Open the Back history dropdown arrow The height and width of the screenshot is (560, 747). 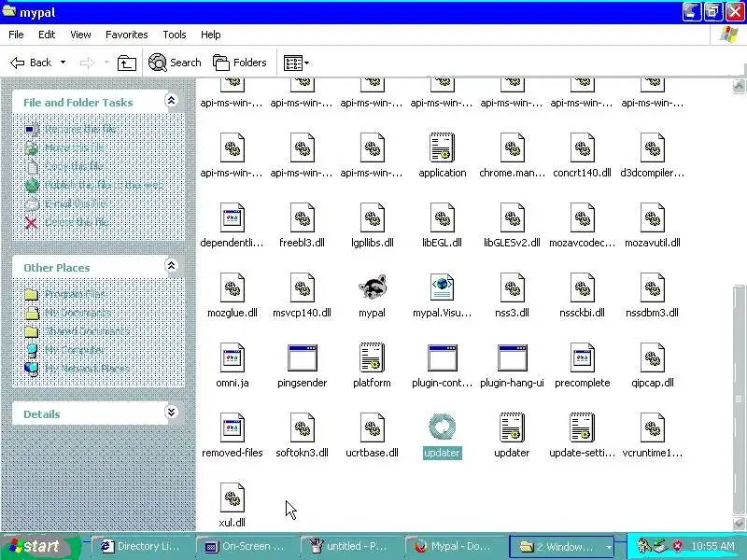(63, 63)
